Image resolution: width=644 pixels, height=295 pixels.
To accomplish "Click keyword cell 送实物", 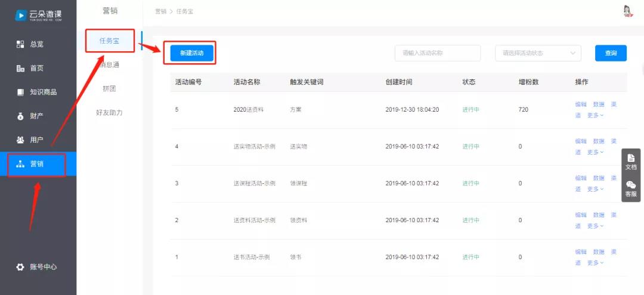I will 299,146.
